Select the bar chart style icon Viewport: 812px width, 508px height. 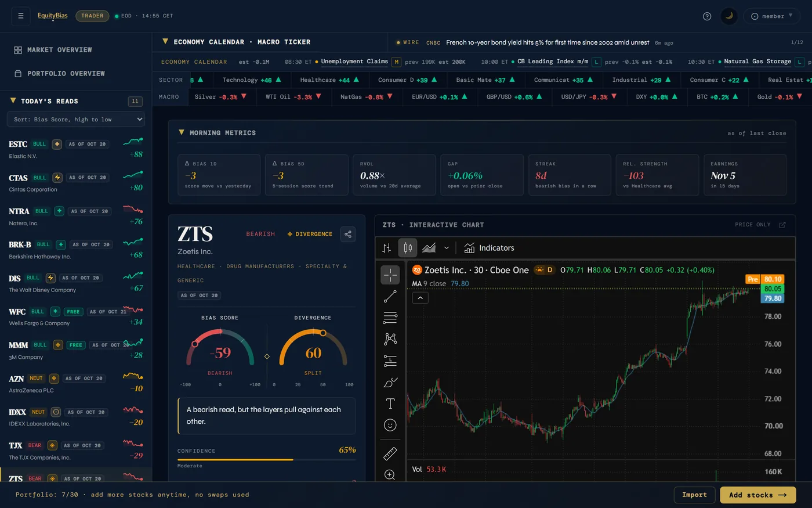pyautogui.click(x=387, y=248)
